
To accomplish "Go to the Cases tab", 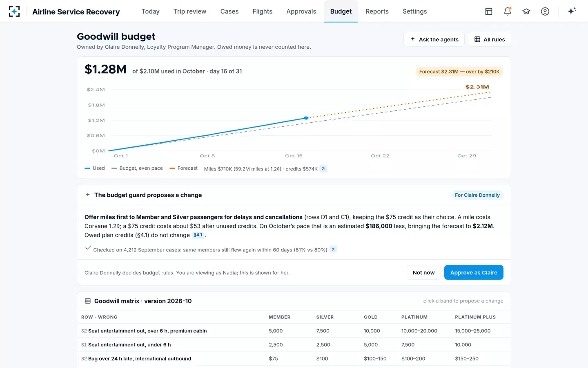I will tap(229, 11).
